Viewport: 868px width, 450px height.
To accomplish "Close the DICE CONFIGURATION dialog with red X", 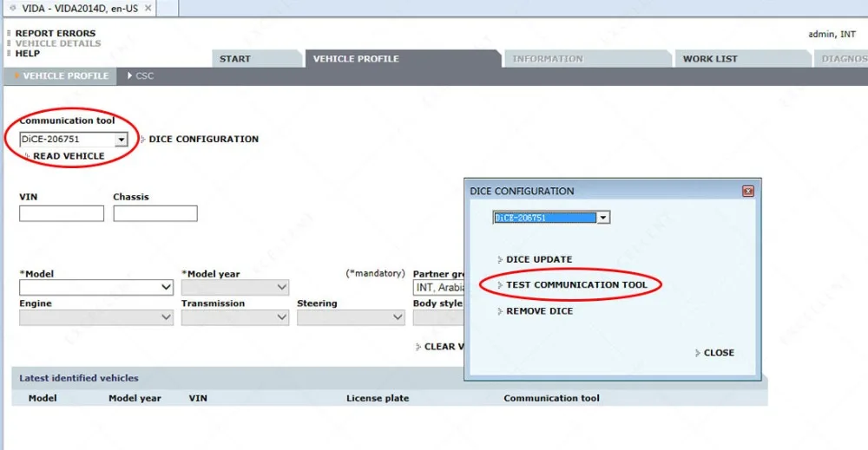I will tap(748, 192).
